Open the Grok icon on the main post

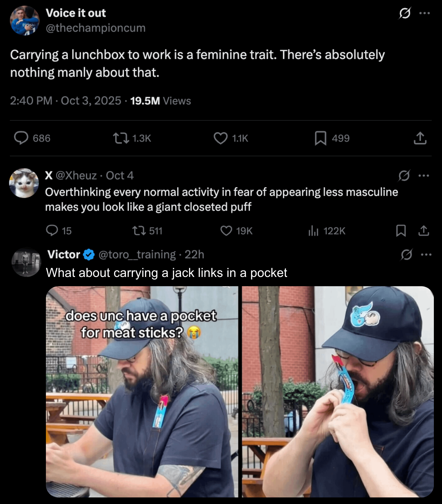click(x=404, y=13)
